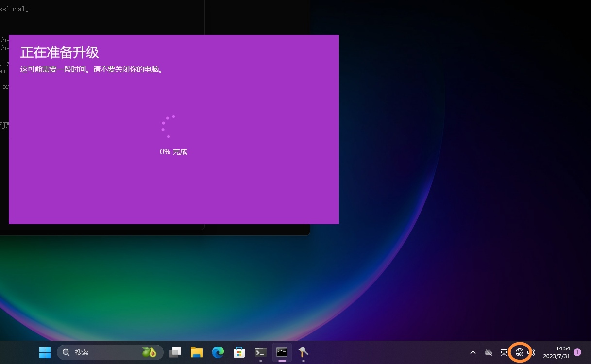Launch File Explorer from the taskbar
This screenshot has height=364, width=591.
click(196, 352)
